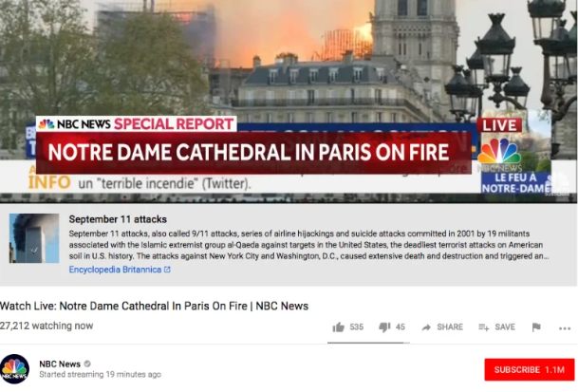
Task: Click the September 11 attacks panel heading
Action: click(x=118, y=219)
